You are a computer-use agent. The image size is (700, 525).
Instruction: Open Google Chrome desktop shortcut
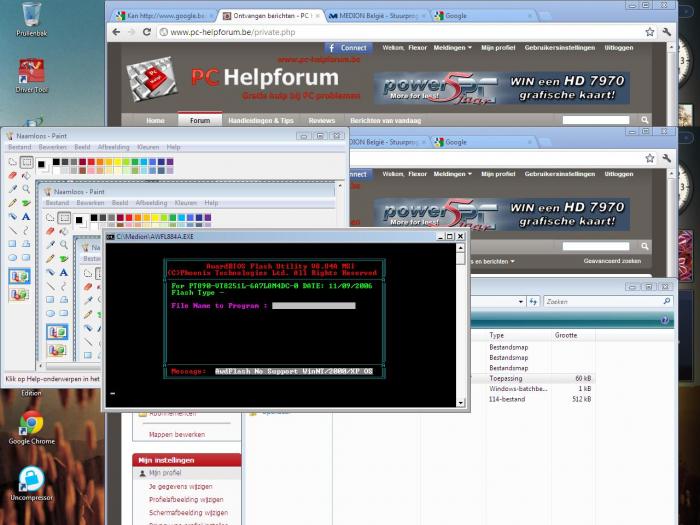tap(31, 428)
